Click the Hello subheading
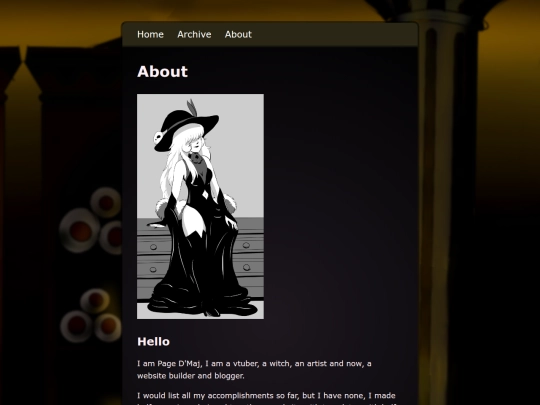The width and height of the screenshot is (540, 405). [x=153, y=342]
